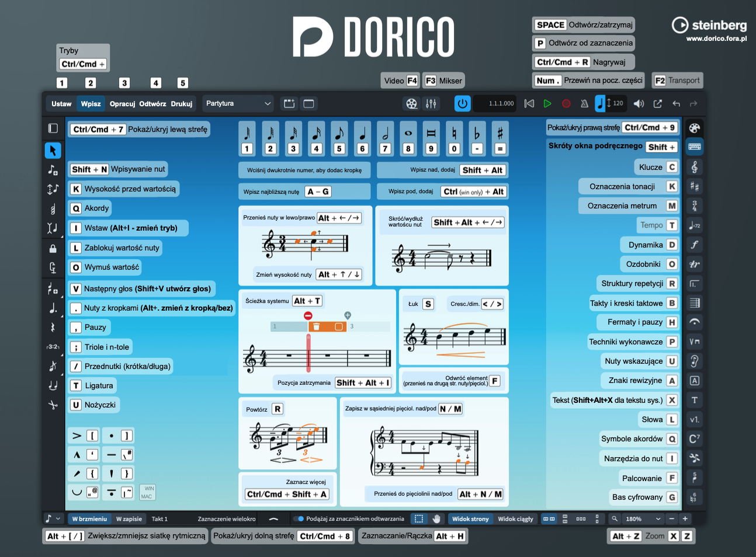This screenshot has height=557, width=756.
Task: Open the Holds and Pauses fermata icon
Action: tap(694, 322)
